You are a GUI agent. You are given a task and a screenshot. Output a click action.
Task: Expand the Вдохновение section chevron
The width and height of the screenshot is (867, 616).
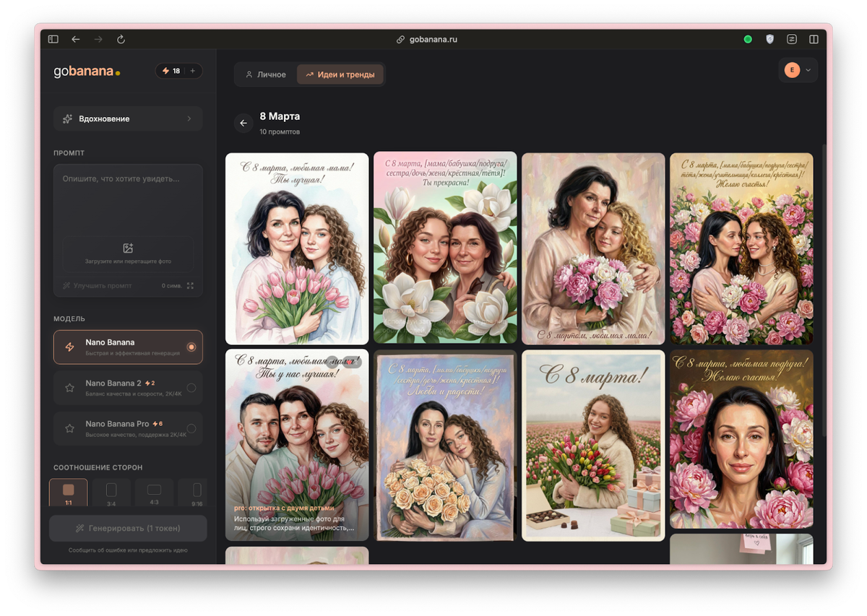click(x=189, y=118)
